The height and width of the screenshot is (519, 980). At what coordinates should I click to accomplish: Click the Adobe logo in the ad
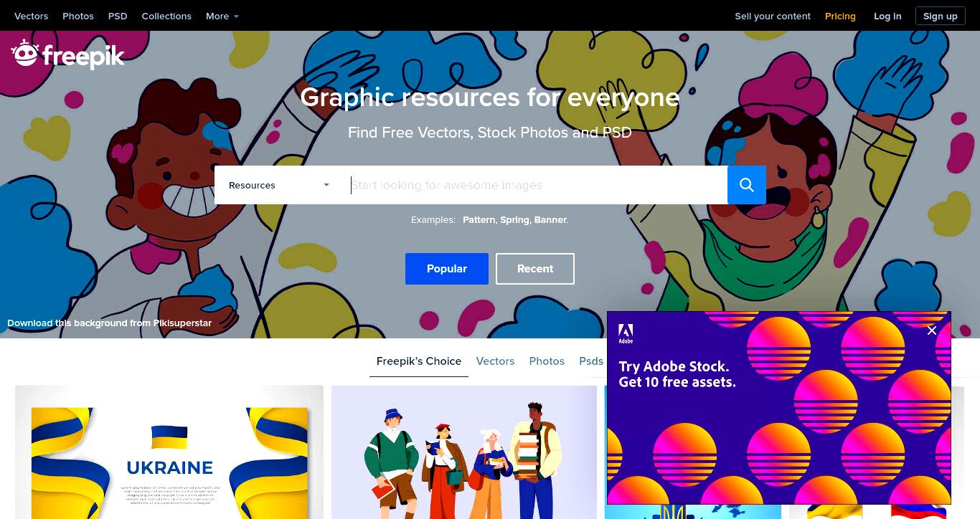pos(626,333)
